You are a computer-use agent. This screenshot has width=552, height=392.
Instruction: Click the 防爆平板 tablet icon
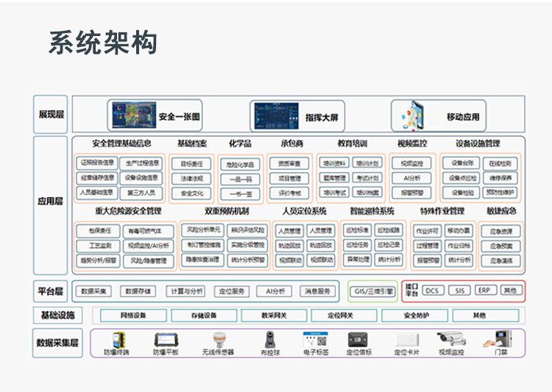pyautogui.click(x=166, y=341)
